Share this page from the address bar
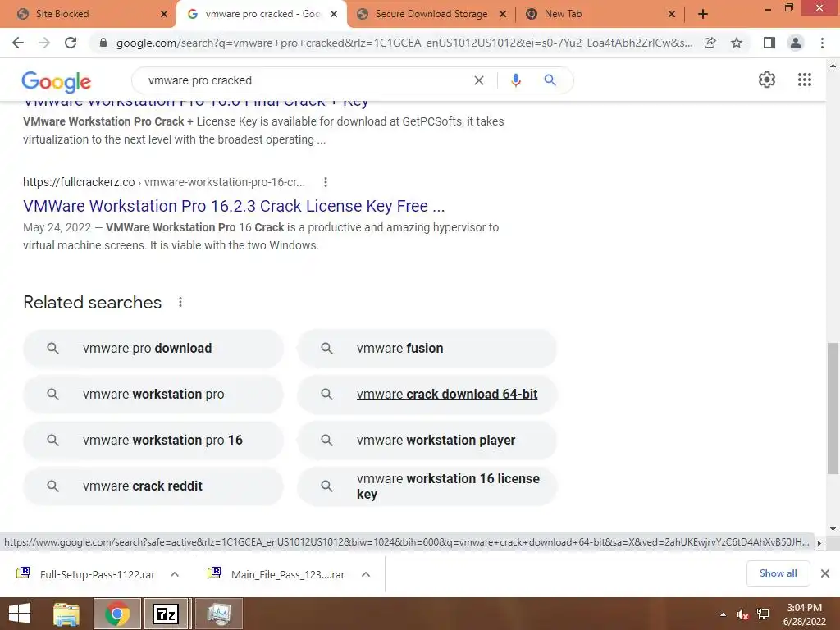 710,43
